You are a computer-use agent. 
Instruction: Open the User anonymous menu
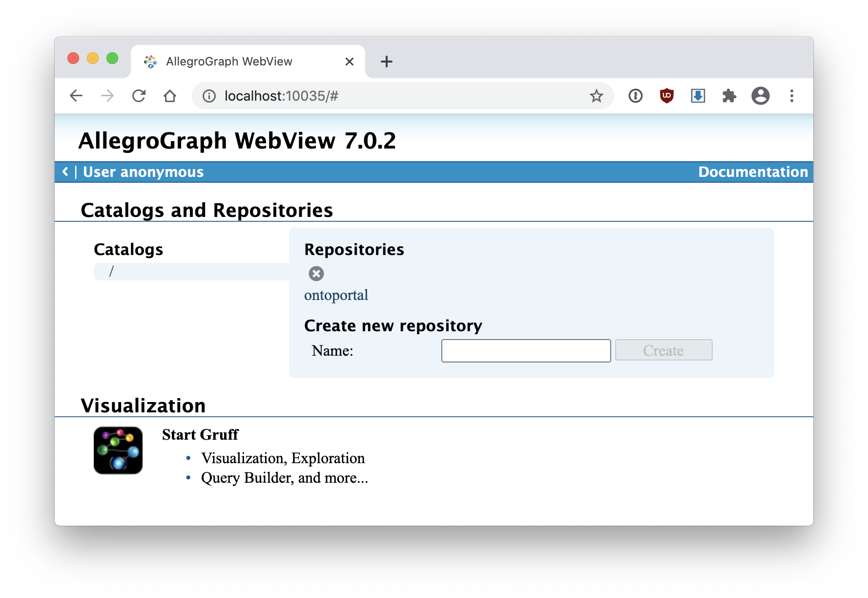[143, 172]
